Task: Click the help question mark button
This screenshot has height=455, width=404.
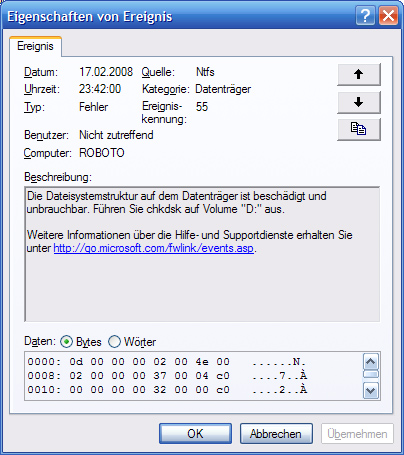Action: [x=365, y=15]
